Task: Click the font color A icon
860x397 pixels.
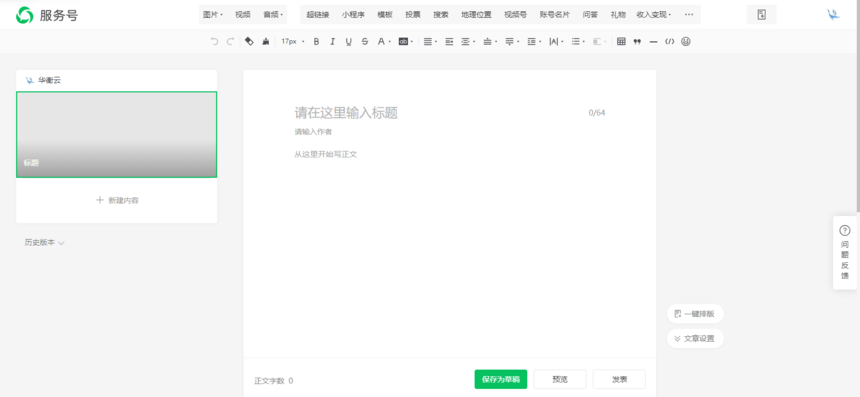Action: tap(381, 42)
